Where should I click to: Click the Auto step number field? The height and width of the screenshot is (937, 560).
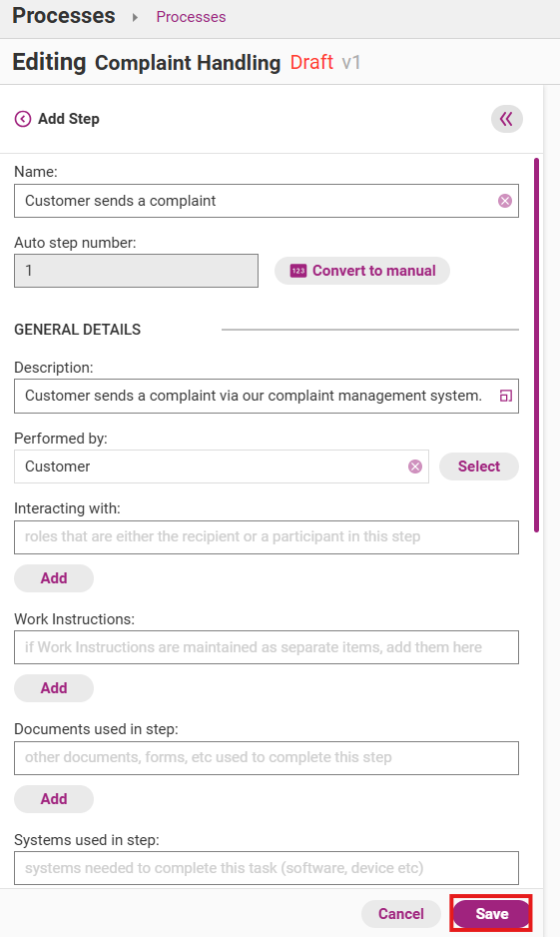pyautogui.click(x=136, y=271)
